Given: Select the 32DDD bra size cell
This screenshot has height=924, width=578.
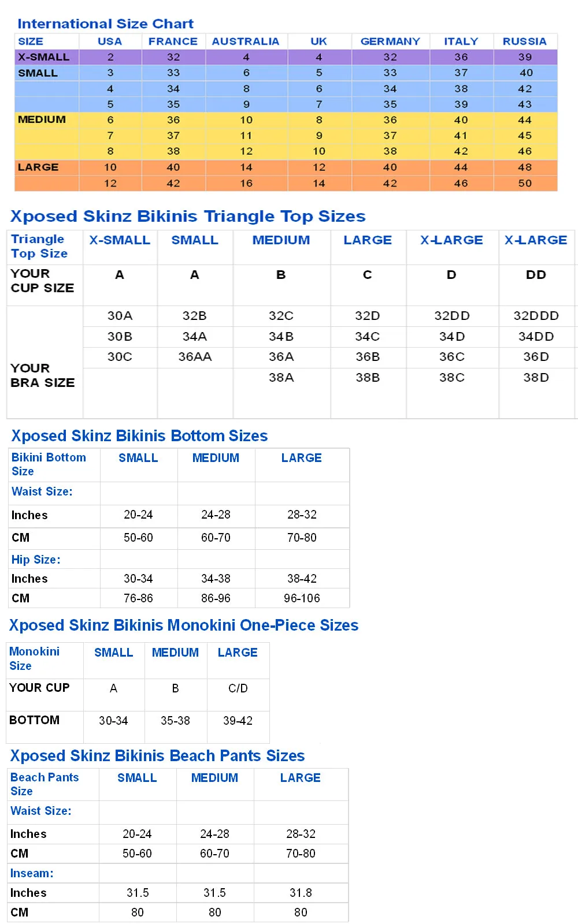Looking at the screenshot, I should [536, 316].
